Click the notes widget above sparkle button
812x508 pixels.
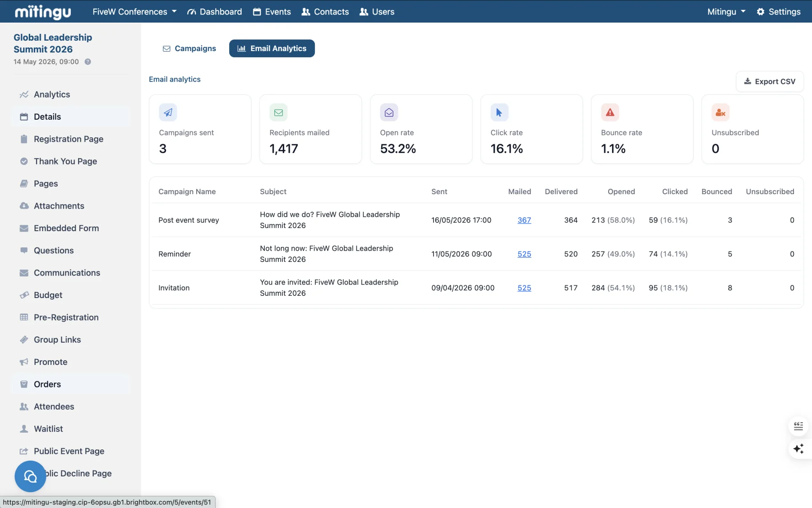798,426
